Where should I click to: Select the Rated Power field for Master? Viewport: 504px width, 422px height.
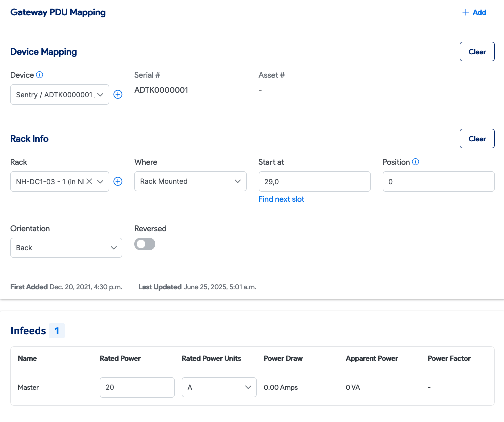tap(137, 387)
